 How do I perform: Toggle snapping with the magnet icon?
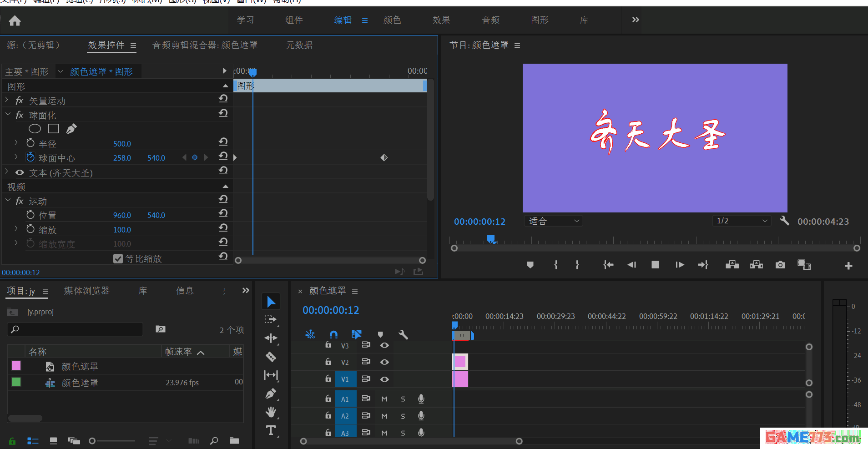[333, 334]
